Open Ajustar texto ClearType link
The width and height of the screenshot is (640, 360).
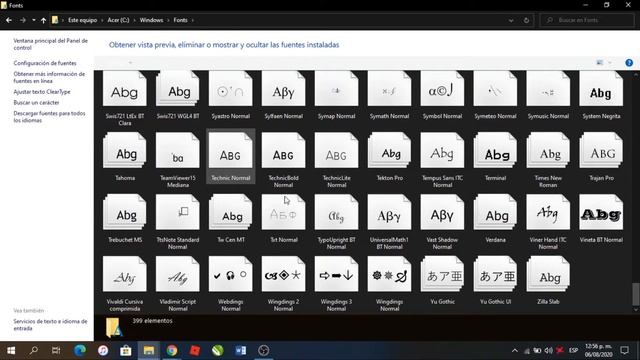pyautogui.click(x=42, y=92)
